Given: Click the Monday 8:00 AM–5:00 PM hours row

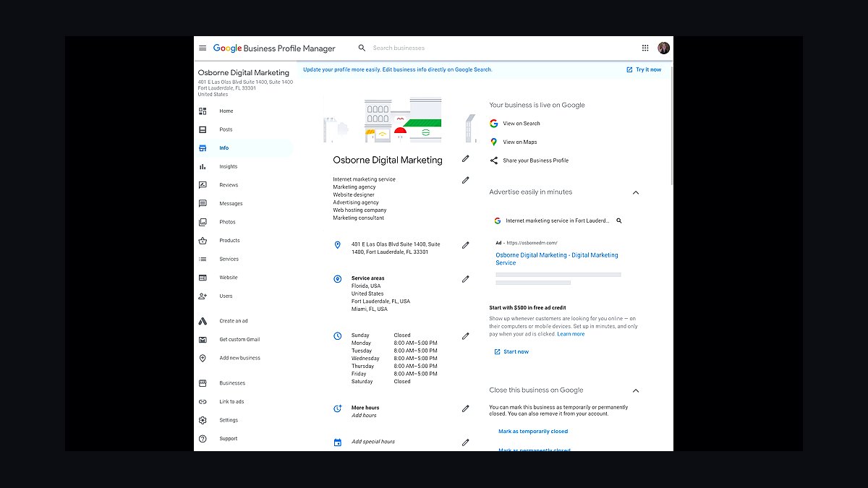Looking at the screenshot, I should point(394,343).
